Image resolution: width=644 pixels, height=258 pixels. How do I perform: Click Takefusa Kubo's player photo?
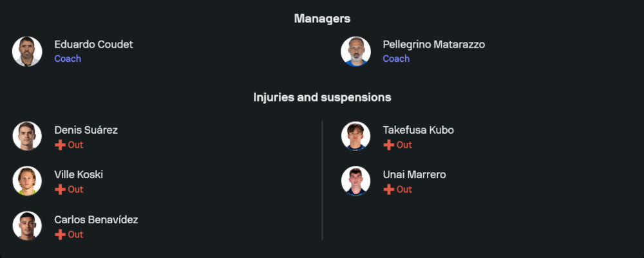(x=355, y=136)
